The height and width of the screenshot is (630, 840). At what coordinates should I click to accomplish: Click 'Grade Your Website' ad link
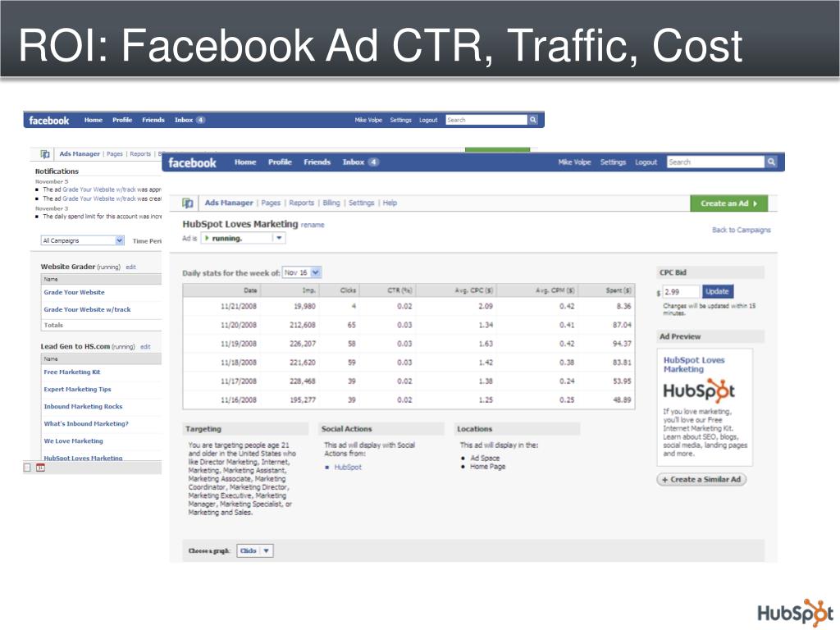[75, 293]
